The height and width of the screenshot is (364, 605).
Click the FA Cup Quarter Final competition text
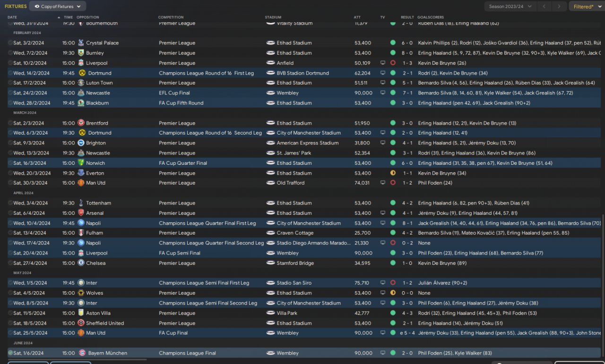pyautogui.click(x=183, y=163)
